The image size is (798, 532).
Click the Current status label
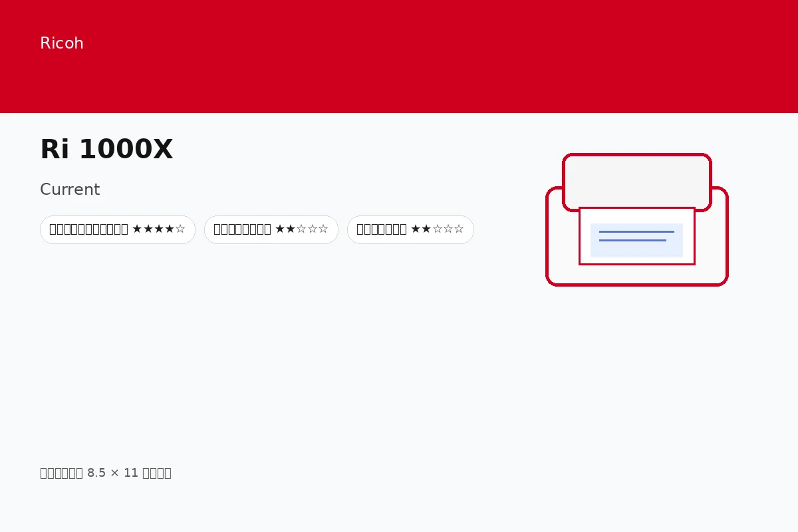click(70, 190)
